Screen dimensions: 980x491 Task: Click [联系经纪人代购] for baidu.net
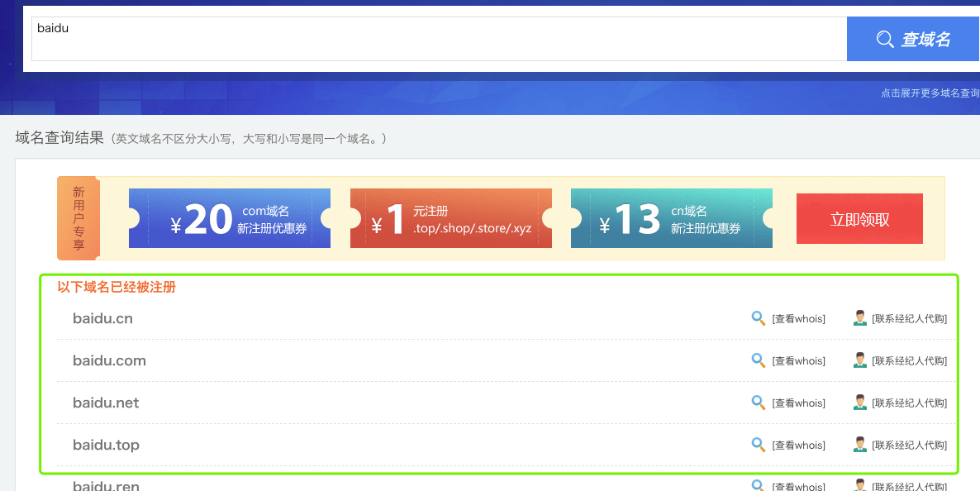coord(910,403)
